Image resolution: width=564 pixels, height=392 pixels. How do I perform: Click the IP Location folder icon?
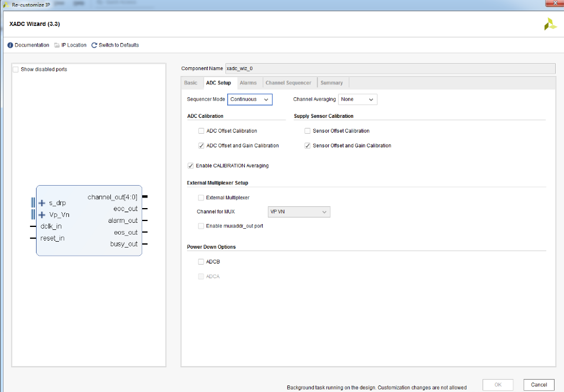[x=57, y=45]
